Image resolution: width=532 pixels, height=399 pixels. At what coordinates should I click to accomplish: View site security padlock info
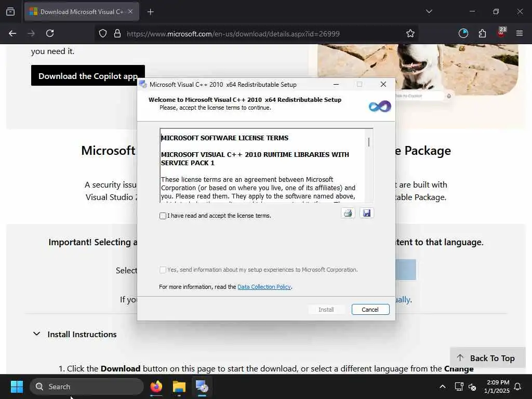pyautogui.click(x=117, y=34)
